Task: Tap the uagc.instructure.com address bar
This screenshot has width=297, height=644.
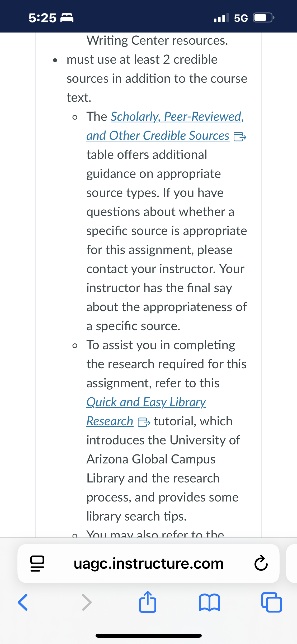Action: tap(148, 563)
